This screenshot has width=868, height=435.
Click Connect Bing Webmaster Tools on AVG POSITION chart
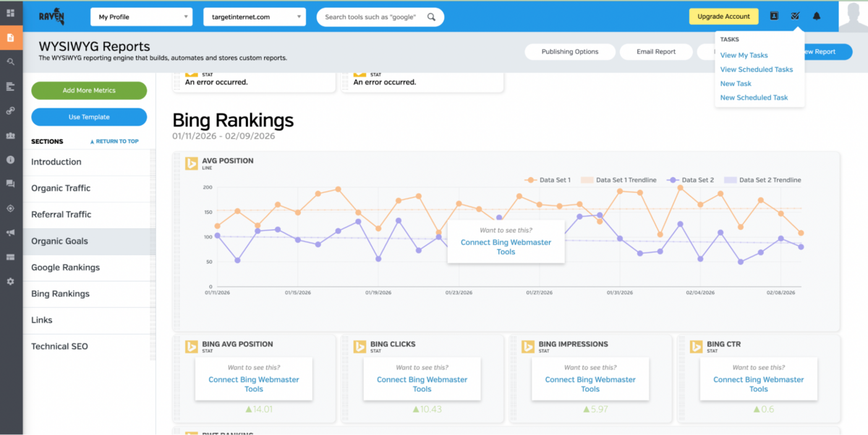(506, 247)
